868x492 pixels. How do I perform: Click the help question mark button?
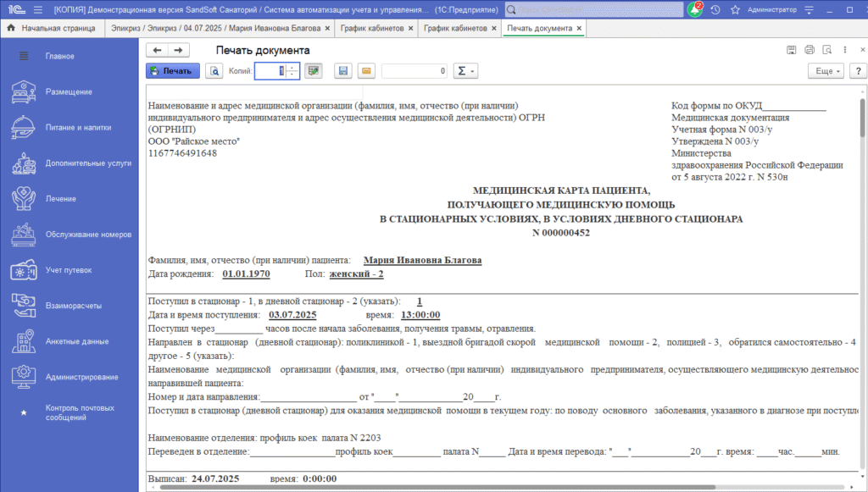pos(857,71)
